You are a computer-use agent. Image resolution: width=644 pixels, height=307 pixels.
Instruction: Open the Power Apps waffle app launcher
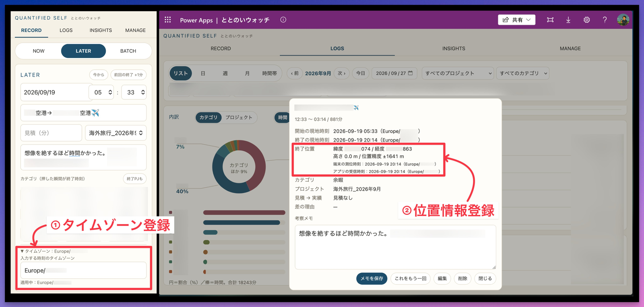coord(168,20)
